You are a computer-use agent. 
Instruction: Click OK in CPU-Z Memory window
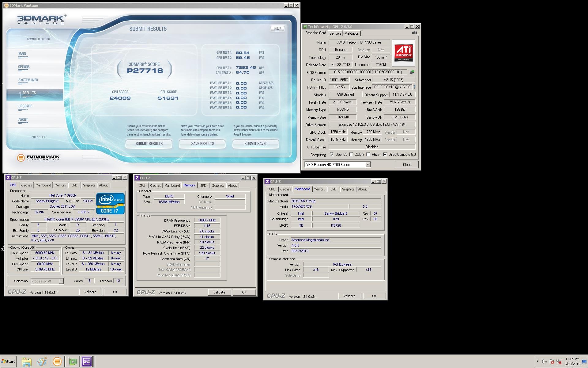[x=244, y=292]
